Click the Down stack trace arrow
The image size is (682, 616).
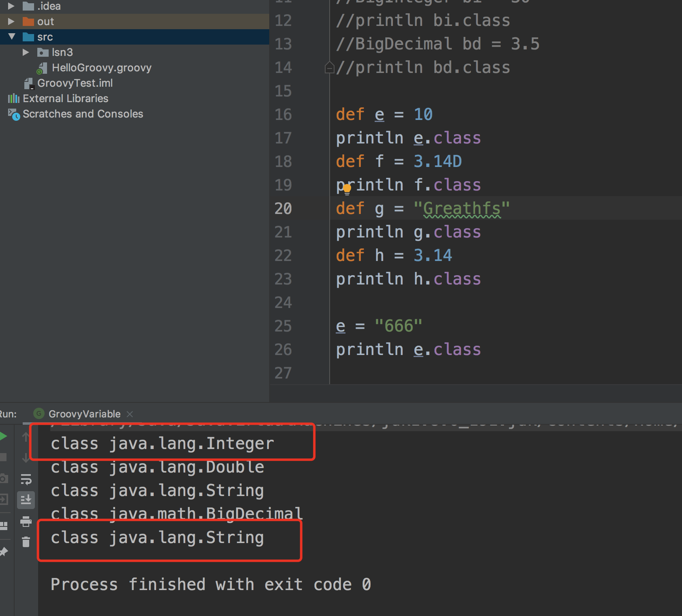[26, 458]
